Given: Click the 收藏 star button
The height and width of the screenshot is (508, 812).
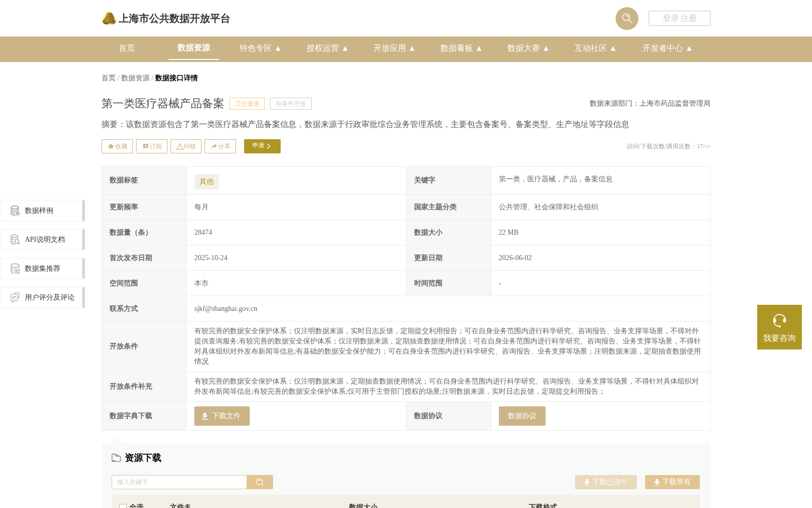Looking at the screenshot, I should point(117,146).
